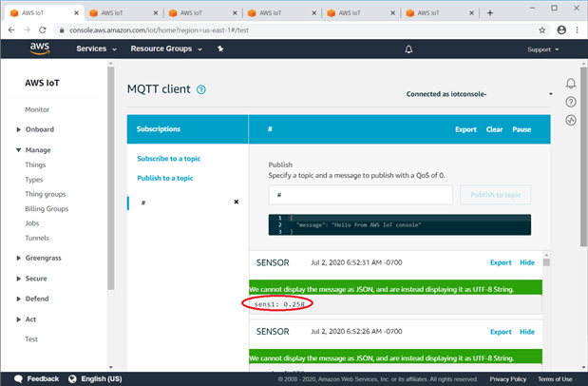Click the Publish to topic button
Viewport: 588px width, 386px height.
495,195
